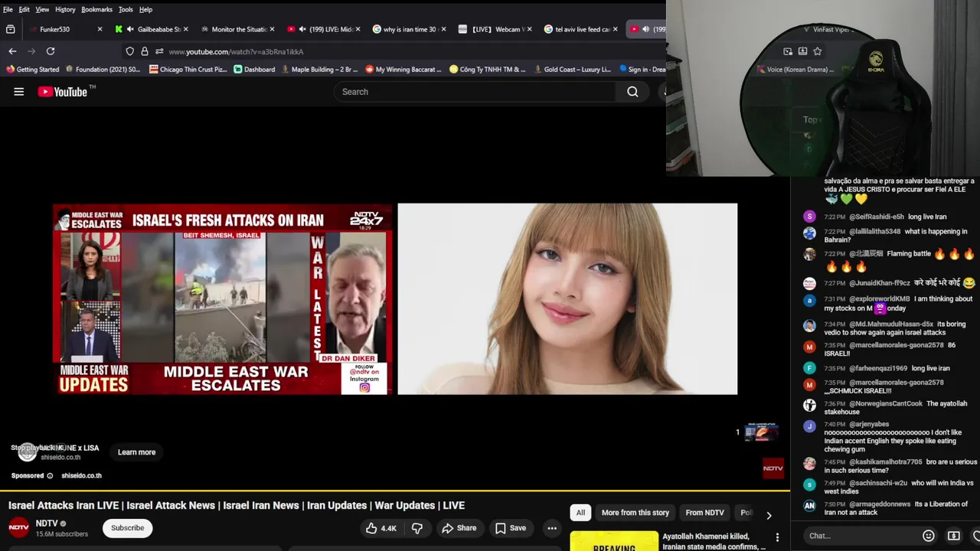Reload the current page
Image resolution: width=980 pixels, height=551 pixels.
tap(51, 51)
